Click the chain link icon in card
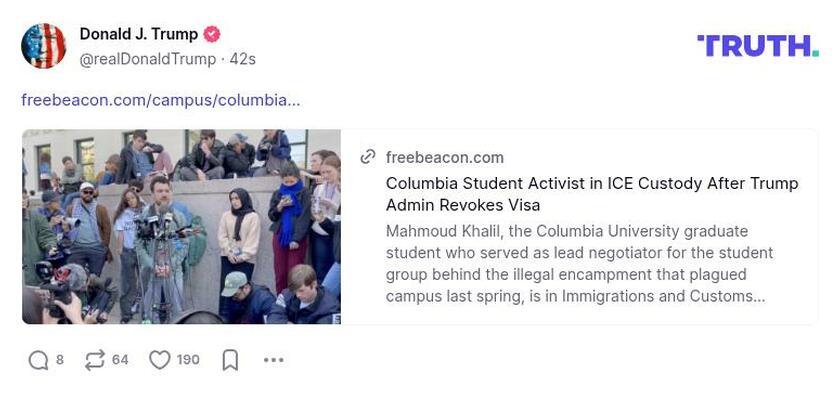Viewport: 840px width, 406px height. [x=368, y=157]
